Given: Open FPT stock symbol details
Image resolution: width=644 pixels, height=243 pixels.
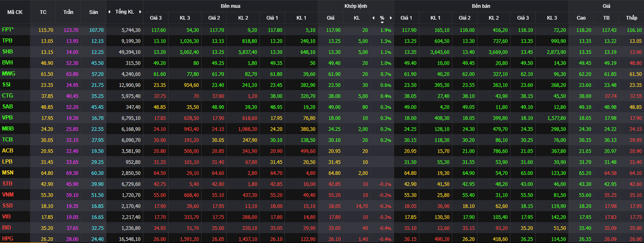Looking at the screenshot, I should click(x=8, y=30).
